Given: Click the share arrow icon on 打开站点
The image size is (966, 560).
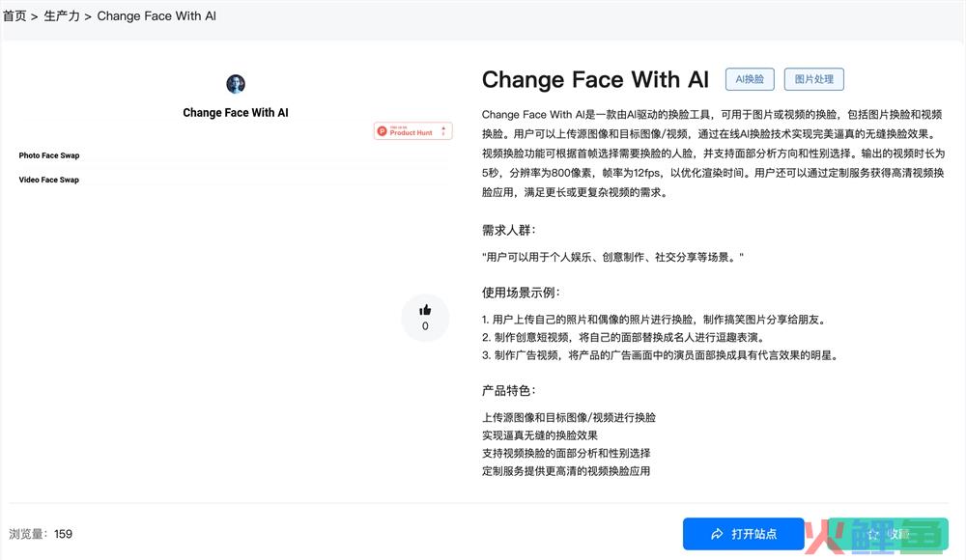Looking at the screenshot, I should pos(717,534).
